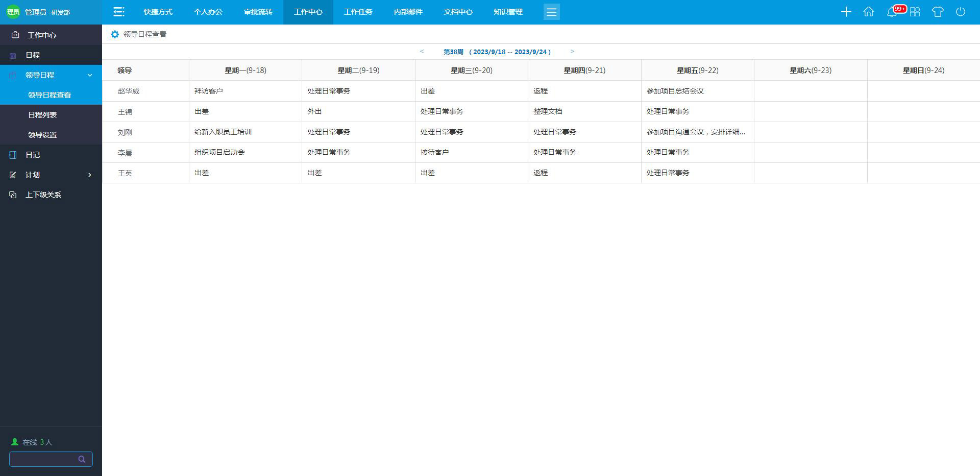The height and width of the screenshot is (476, 980).
Task: Collapse sidebar with the top-left toggle icon
Action: point(118,11)
